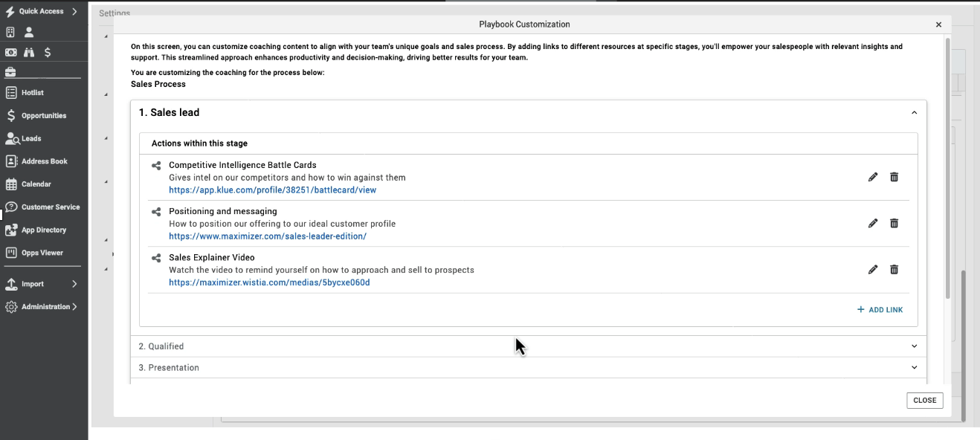Open the Quick Access lightning icon
980x440 pixels.
(10, 11)
